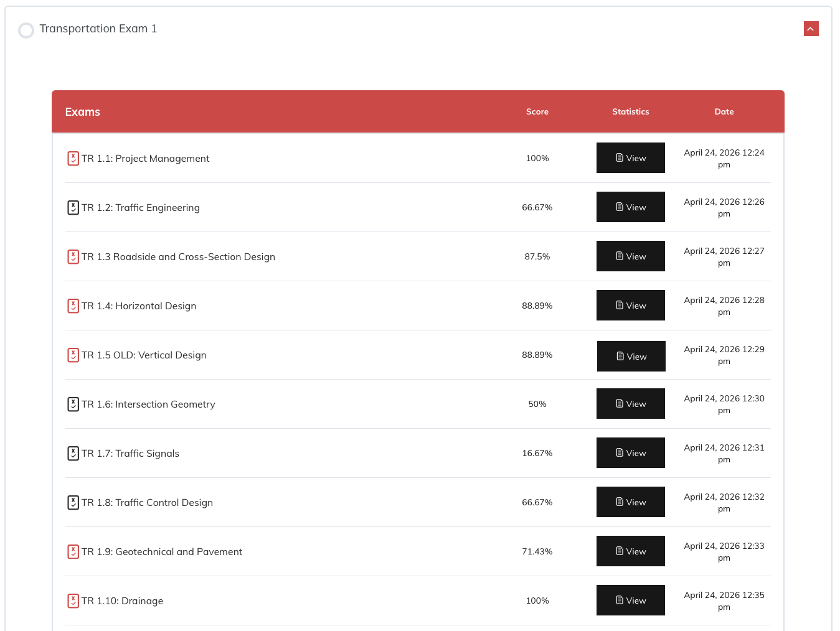Viewport: 840px width, 631px height.
Task: Click the quiz icon beside TR 1.3 Roadside Design
Action: 73,257
